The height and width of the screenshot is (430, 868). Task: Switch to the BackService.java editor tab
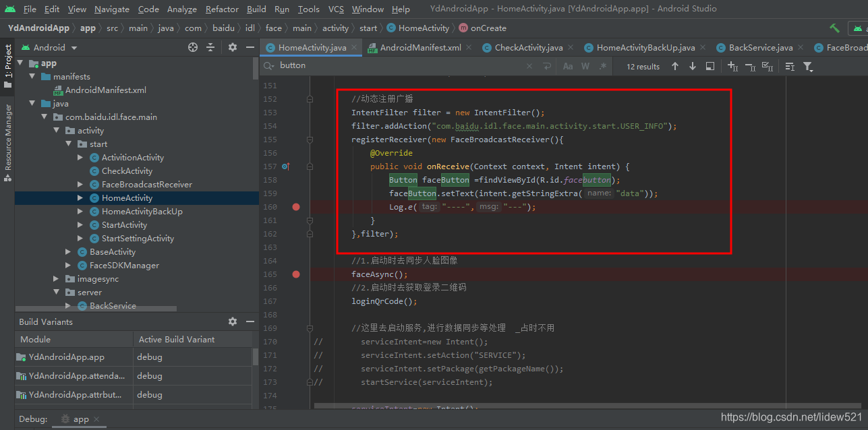(761, 48)
